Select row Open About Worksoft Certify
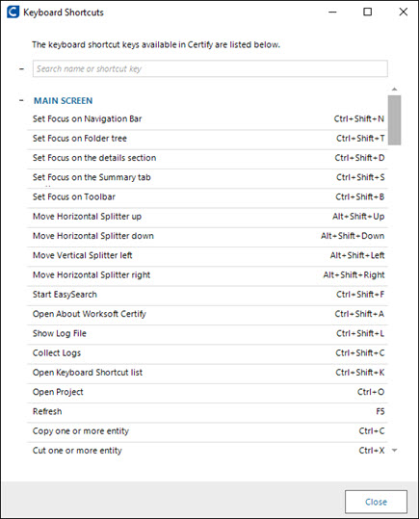Screen dimensions: 420x519 click(207, 315)
